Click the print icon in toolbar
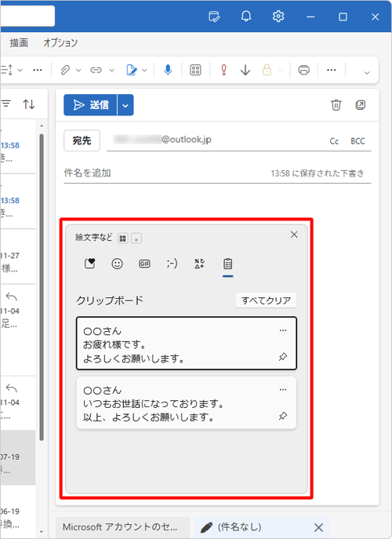 [x=303, y=70]
